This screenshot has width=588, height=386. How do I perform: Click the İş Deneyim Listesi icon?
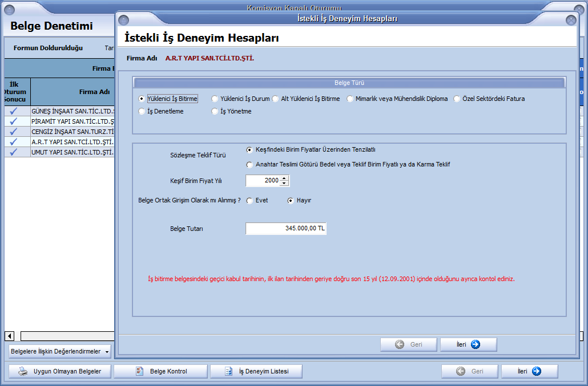point(228,371)
